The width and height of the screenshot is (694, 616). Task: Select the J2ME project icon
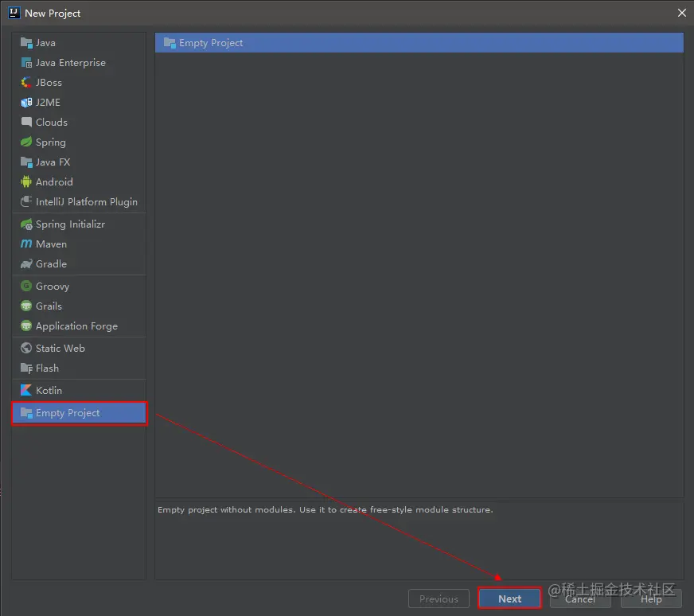[x=26, y=103]
